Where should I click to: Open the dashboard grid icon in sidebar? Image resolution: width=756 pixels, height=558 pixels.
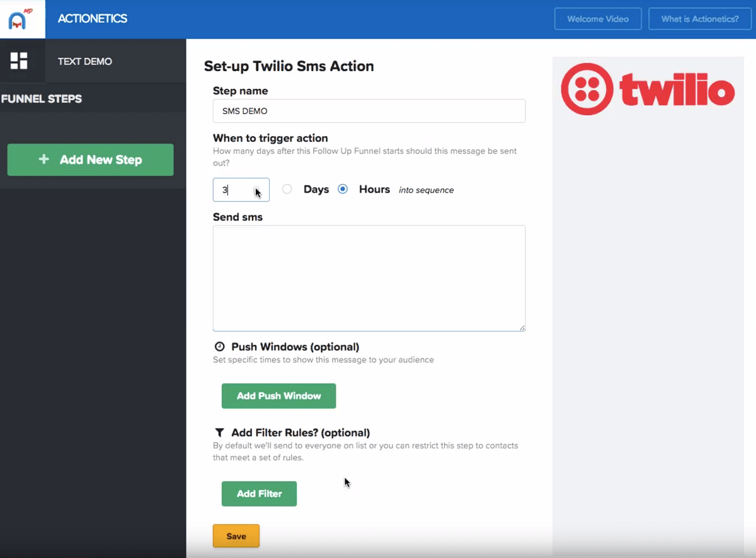(19, 61)
